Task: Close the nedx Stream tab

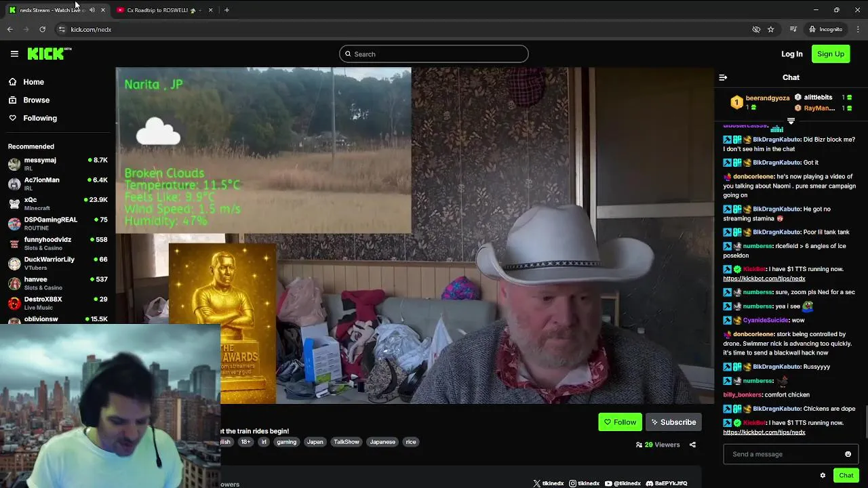Action: point(103,10)
